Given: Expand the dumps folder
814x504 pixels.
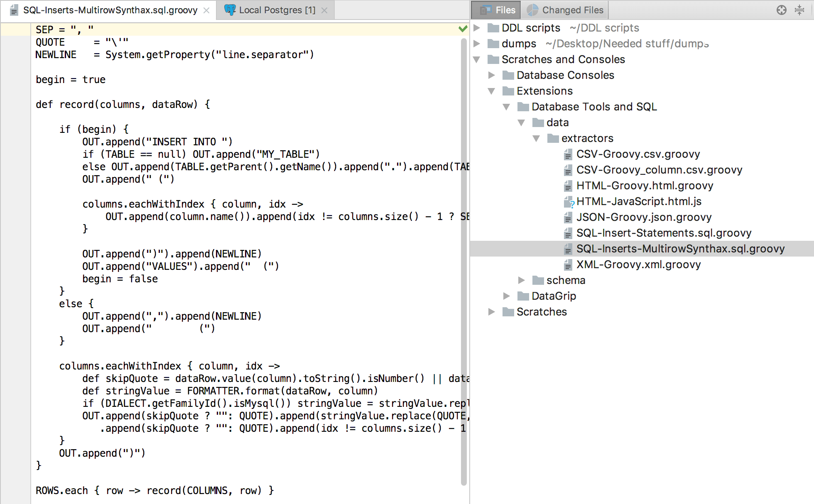Looking at the screenshot, I should pos(477,44).
